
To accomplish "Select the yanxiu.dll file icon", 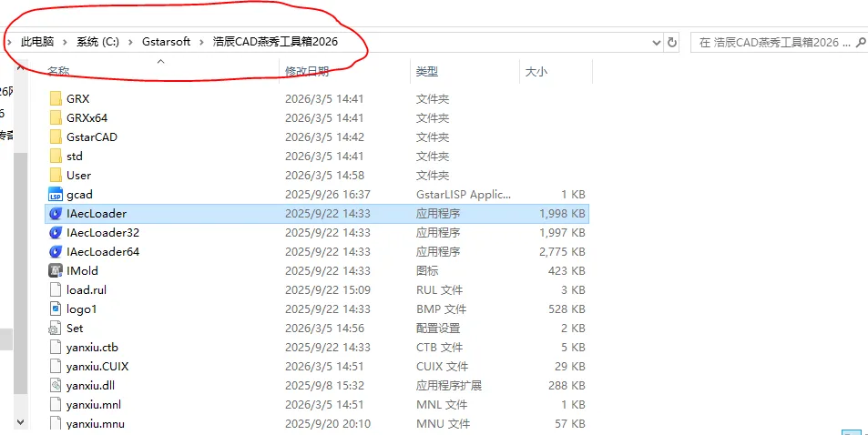I will click(55, 385).
